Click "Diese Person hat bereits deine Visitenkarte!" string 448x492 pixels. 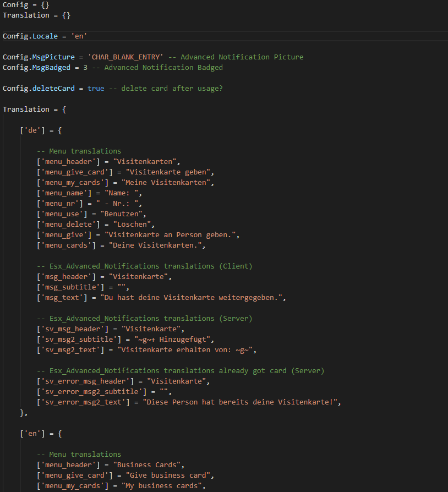coord(242,402)
